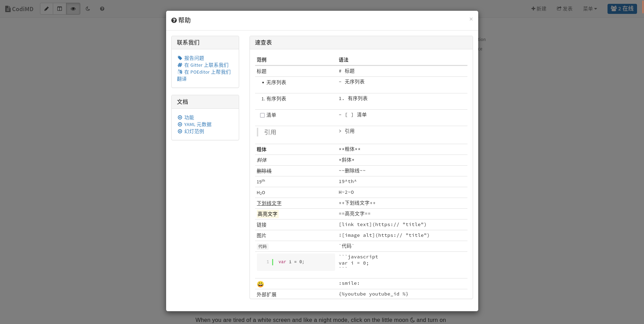Open the 幻灯范例 documentation link

pyautogui.click(x=191, y=131)
